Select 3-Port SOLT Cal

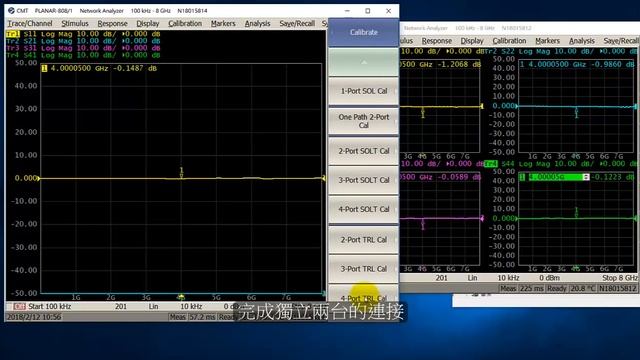tap(363, 180)
